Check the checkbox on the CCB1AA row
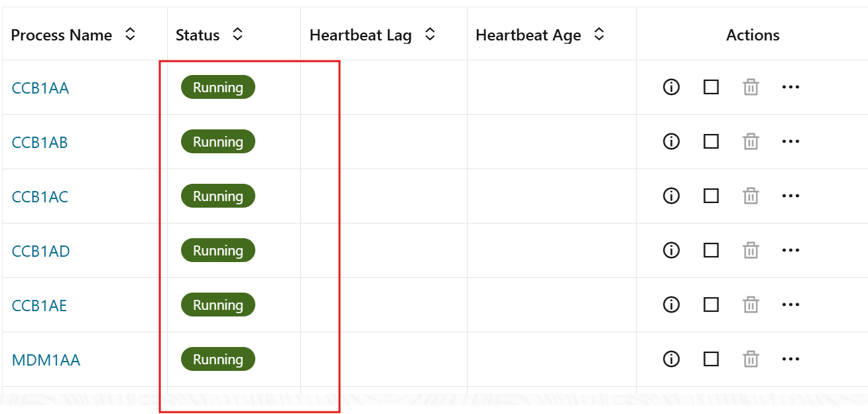Screen dimensions: 868x414 tap(710, 87)
